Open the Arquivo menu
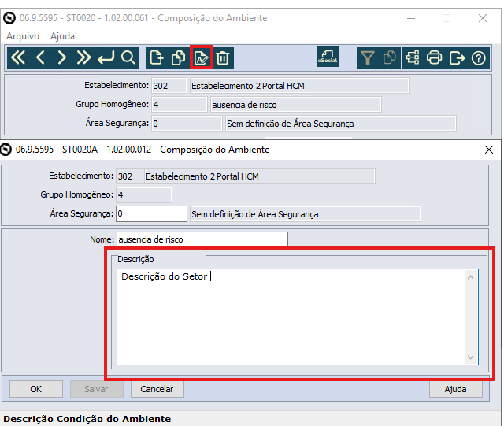This screenshot has width=504, height=426. click(x=23, y=36)
